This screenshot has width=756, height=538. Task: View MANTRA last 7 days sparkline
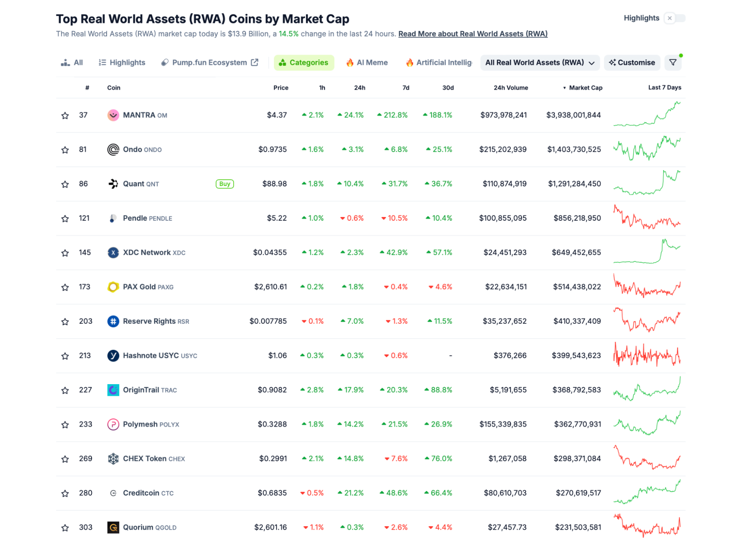pos(647,114)
